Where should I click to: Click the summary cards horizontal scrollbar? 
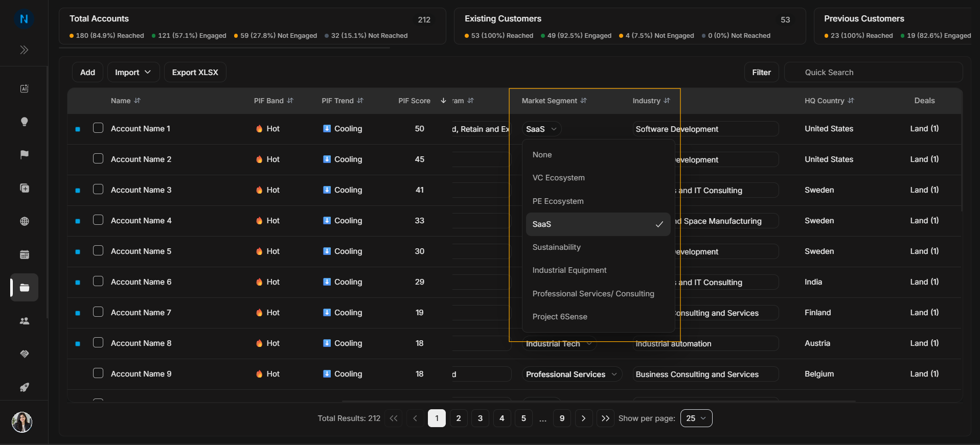[224, 48]
